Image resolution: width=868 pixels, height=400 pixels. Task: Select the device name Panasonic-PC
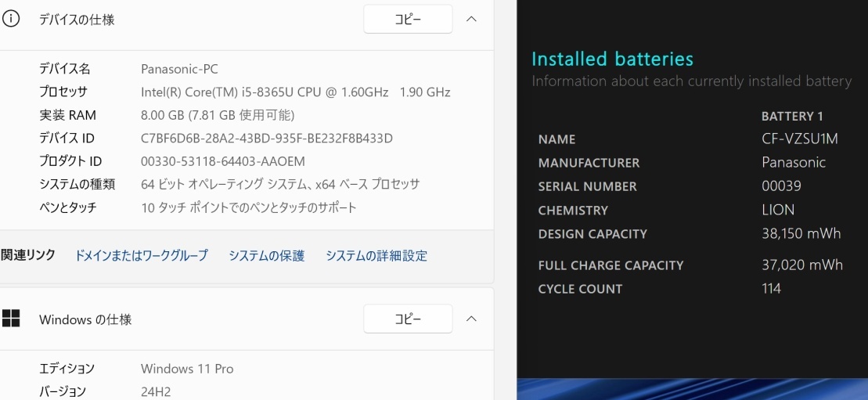[x=179, y=69]
